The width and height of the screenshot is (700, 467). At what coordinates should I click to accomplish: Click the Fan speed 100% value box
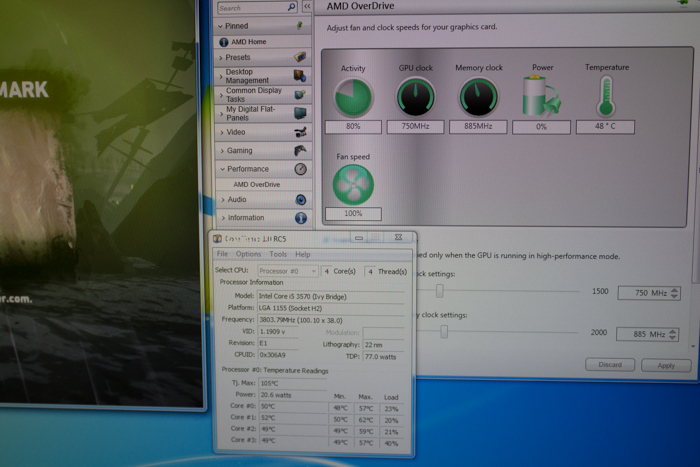(x=353, y=214)
